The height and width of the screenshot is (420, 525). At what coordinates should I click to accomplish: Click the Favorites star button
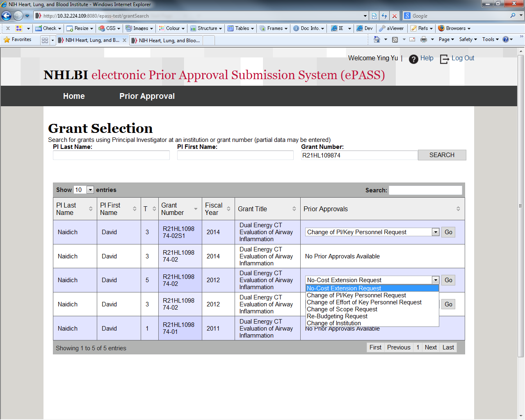pyautogui.click(x=18, y=40)
